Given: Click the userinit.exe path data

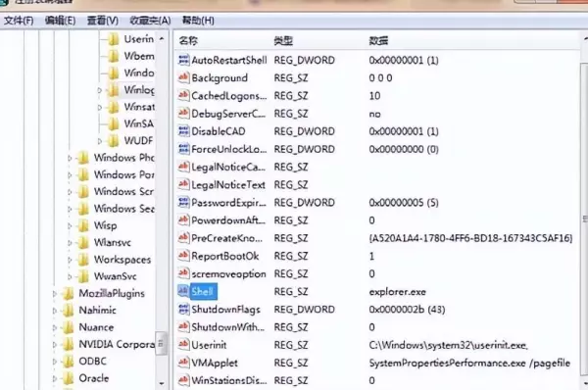Looking at the screenshot, I should pos(448,345).
